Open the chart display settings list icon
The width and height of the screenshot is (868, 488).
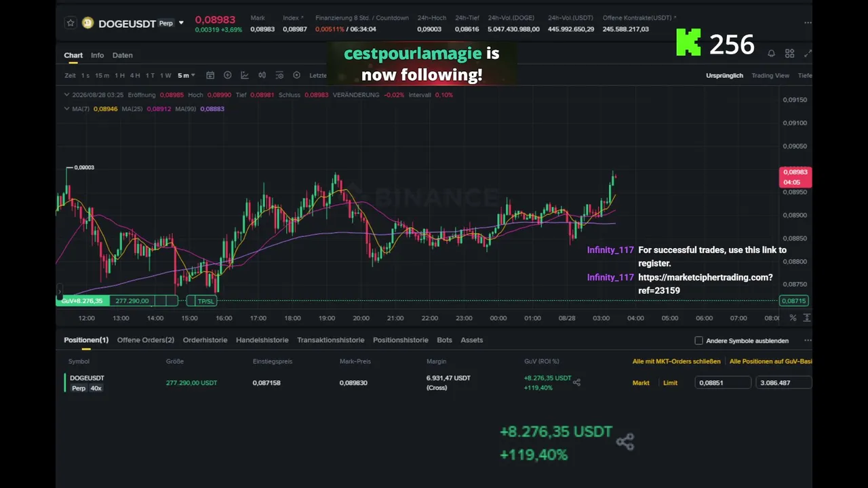coord(279,75)
